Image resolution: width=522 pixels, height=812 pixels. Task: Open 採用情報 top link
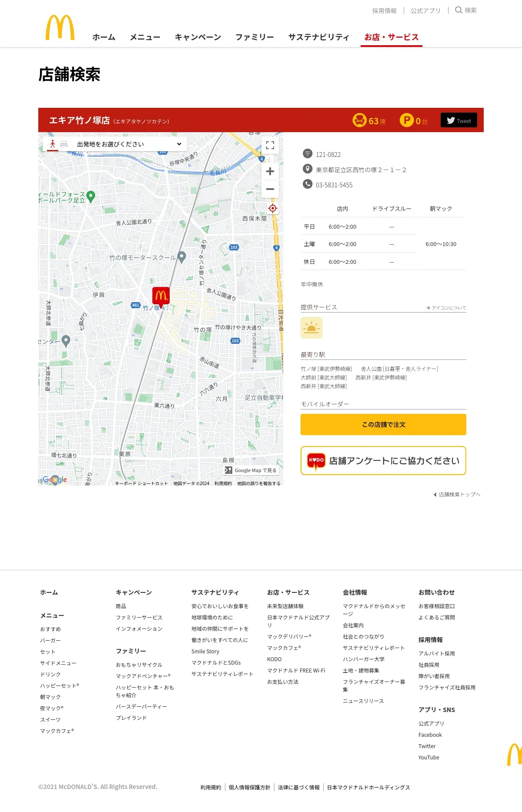point(385,10)
